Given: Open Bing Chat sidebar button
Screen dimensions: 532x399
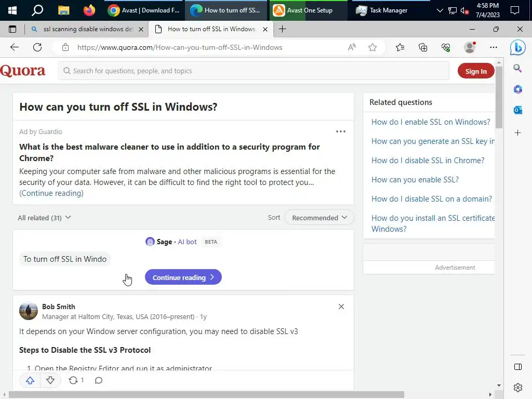Looking at the screenshot, I should coord(518,47).
